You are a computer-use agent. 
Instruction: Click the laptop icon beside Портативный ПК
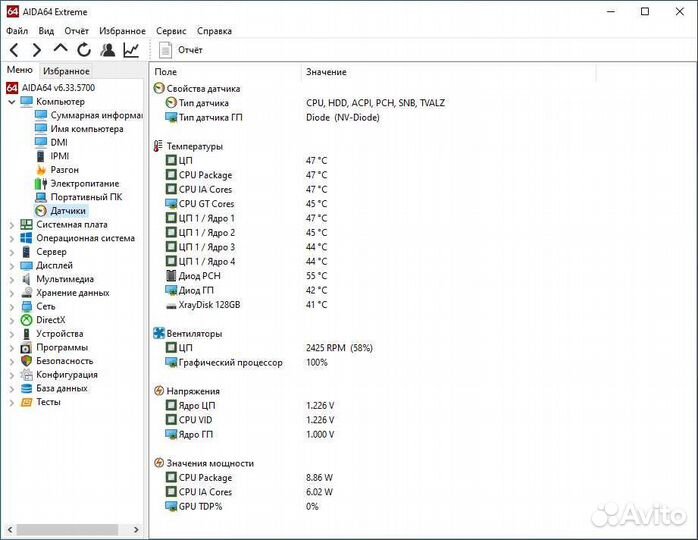[41, 197]
